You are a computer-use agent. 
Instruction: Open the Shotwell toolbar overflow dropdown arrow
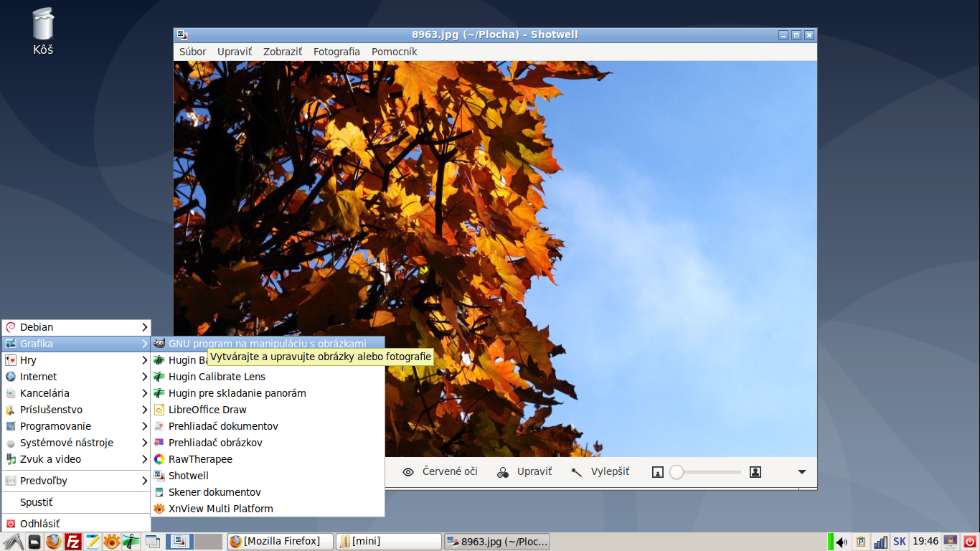point(802,472)
